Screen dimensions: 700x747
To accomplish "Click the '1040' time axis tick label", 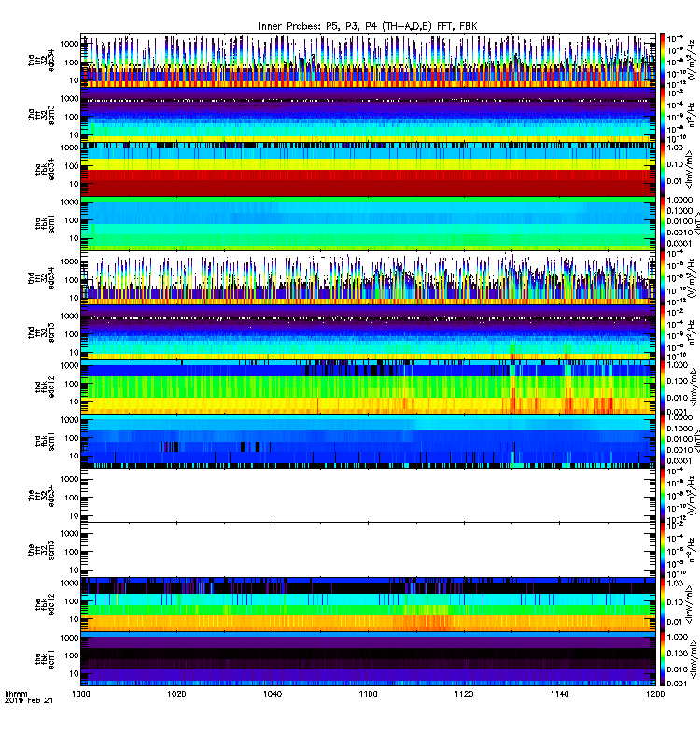I will (273, 694).
